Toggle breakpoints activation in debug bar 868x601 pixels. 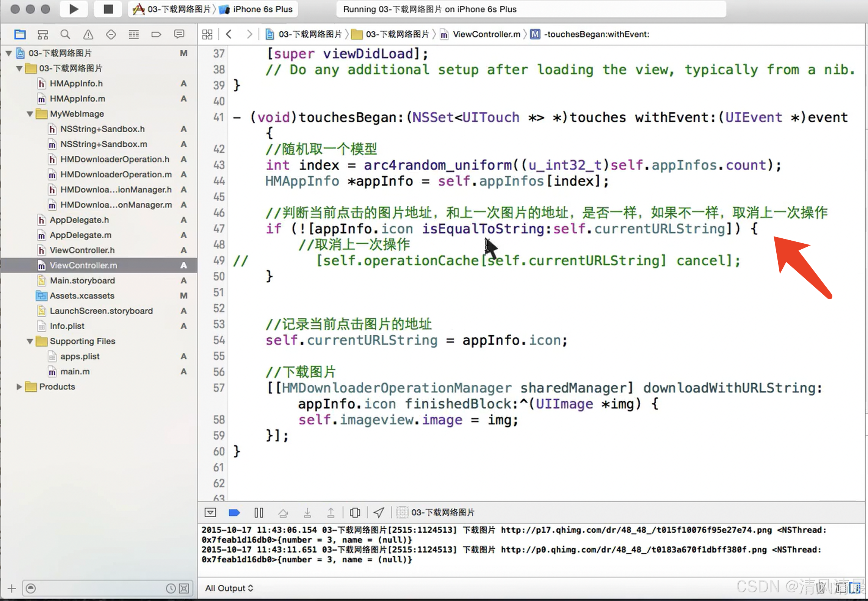[234, 513]
